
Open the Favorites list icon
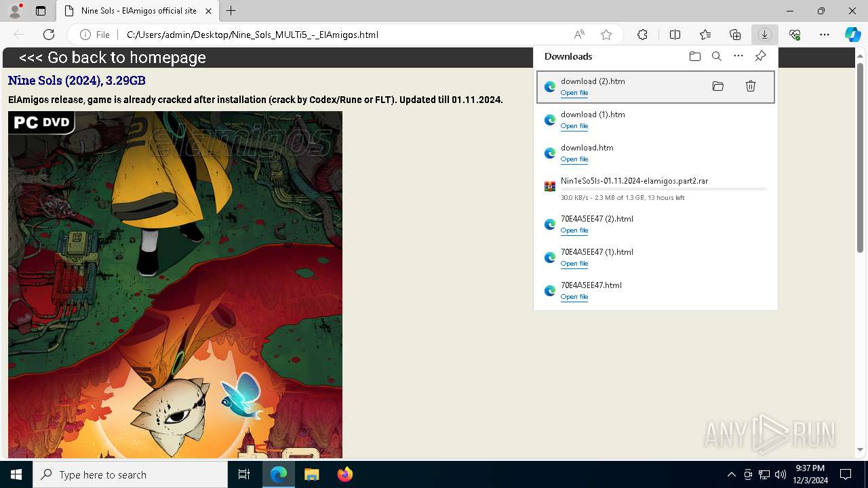[x=705, y=35]
